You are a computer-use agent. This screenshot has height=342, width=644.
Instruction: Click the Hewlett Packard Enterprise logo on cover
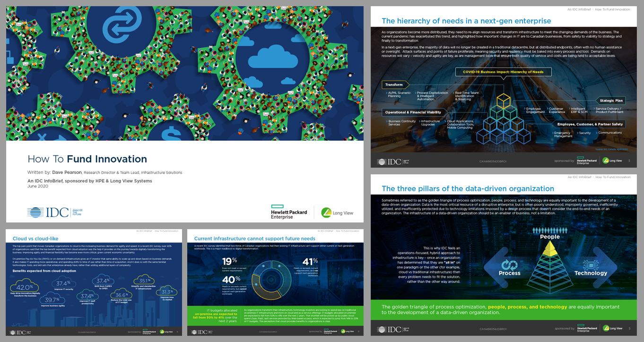tap(289, 212)
